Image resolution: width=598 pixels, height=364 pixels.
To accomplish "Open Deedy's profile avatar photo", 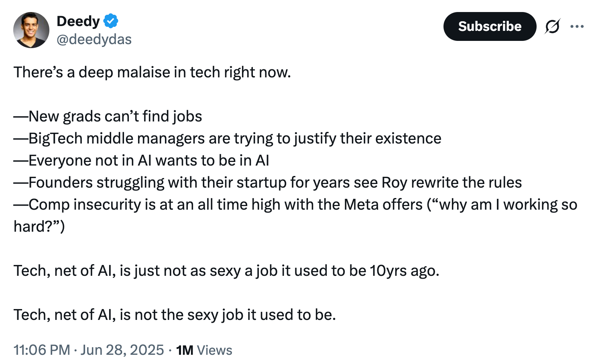I will click(31, 30).
